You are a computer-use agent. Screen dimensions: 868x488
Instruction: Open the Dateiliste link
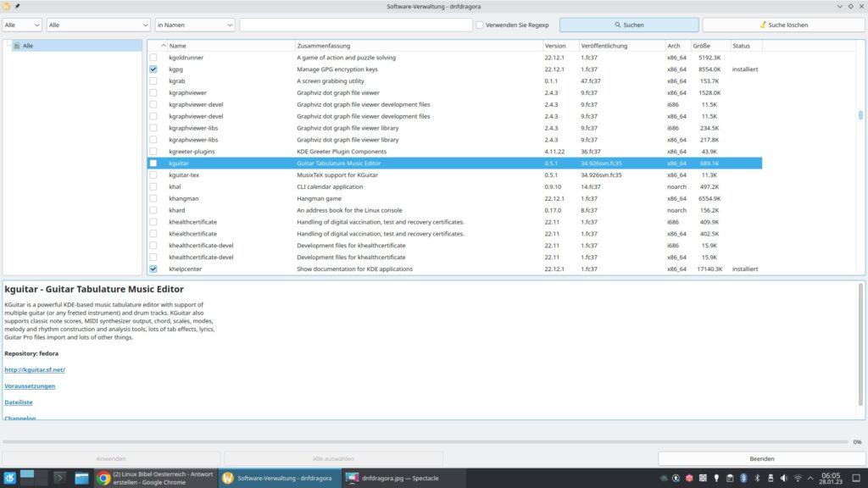coord(19,402)
